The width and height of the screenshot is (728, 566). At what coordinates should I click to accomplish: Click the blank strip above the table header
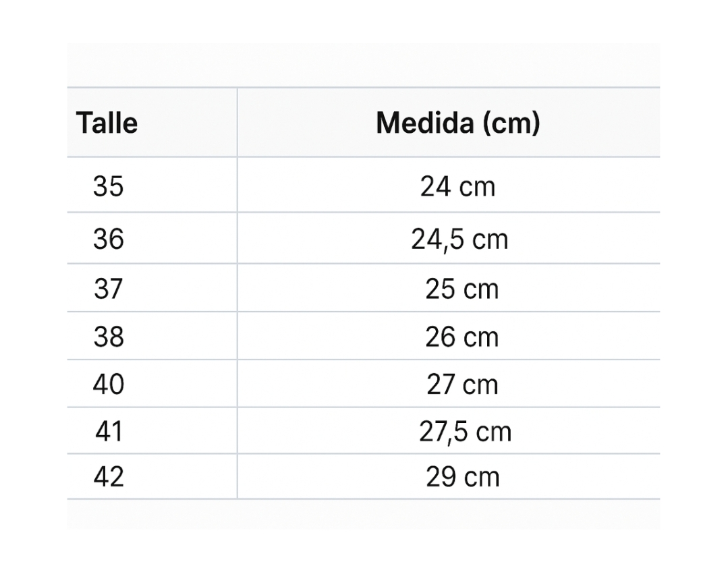click(363, 65)
